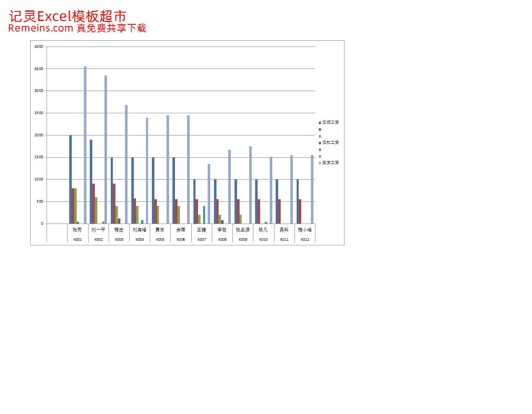The height and width of the screenshot is (414, 532).
Task: Click the dark blue 应领工资 legend swatch
Action: pyautogui.click(x=320, y=123)
